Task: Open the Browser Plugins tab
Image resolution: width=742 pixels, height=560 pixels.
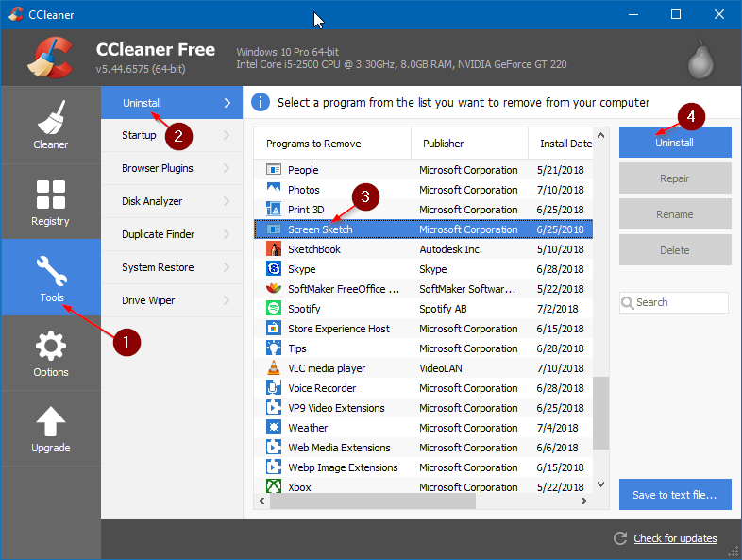Action: point(172,168)
